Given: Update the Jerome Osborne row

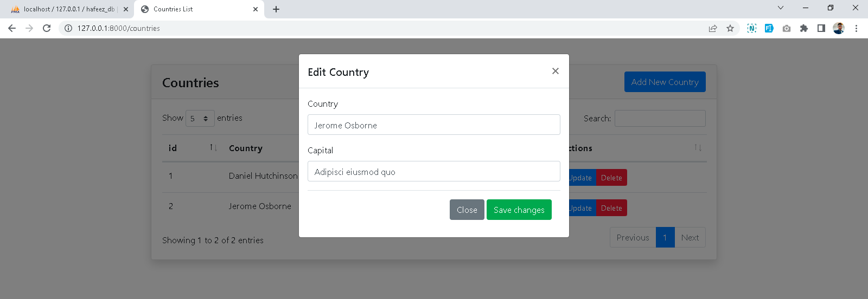Looking at the screenshot, I should 582,208.
